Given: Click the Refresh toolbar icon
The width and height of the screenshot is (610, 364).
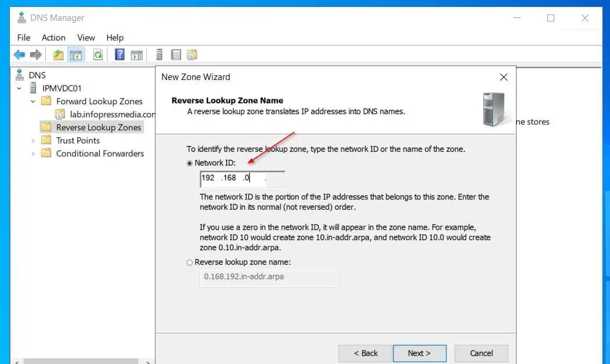Looking at the screenshot, I should 98,55.
